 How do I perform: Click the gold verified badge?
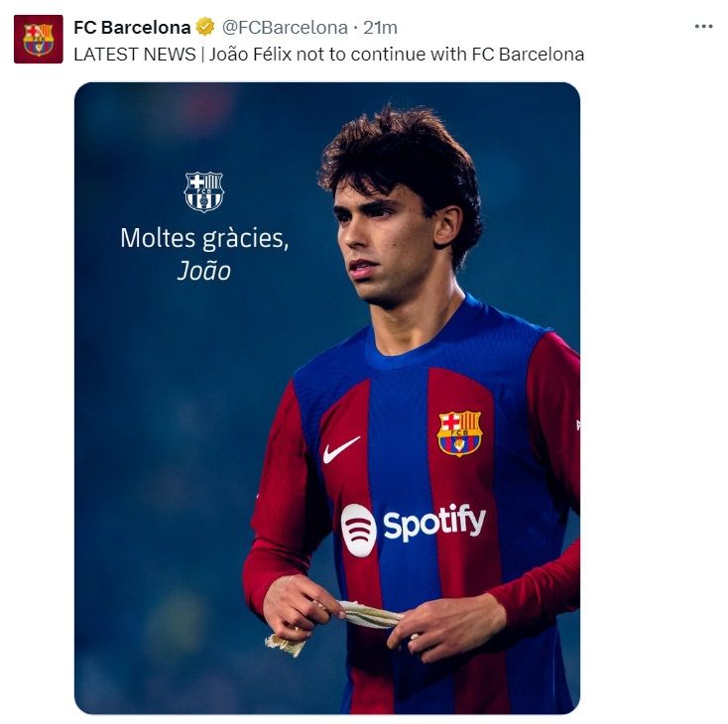(205, 27)
